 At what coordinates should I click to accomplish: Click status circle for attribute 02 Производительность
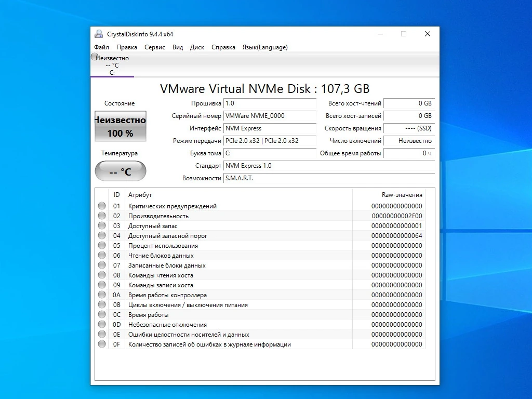(102, 216)
